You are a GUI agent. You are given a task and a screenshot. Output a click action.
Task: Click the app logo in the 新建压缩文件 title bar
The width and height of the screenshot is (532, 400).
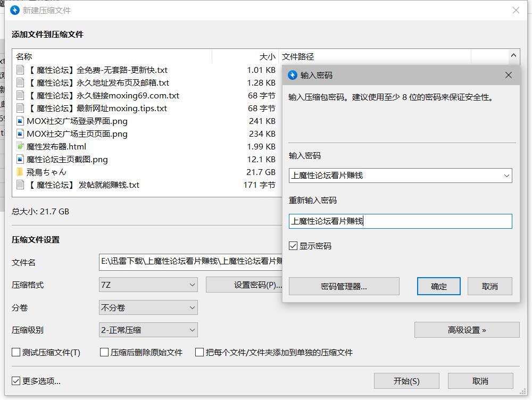tap(15, 10)
